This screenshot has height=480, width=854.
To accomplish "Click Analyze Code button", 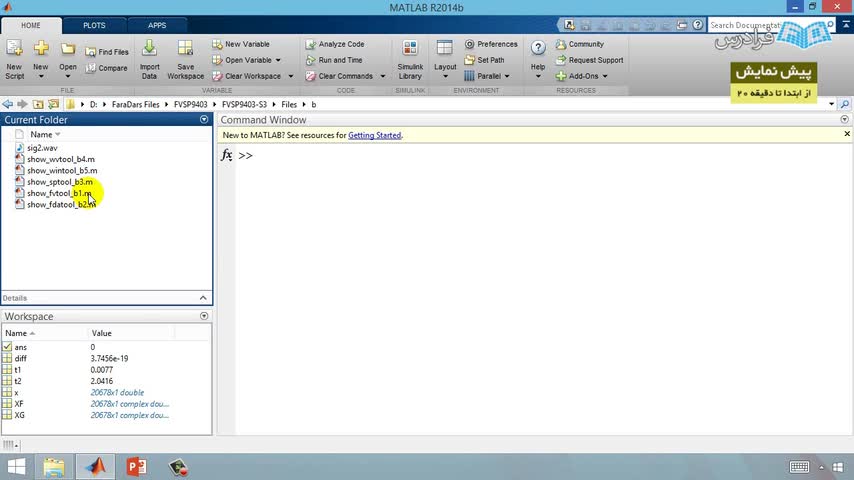I will [x=335, y=44].
